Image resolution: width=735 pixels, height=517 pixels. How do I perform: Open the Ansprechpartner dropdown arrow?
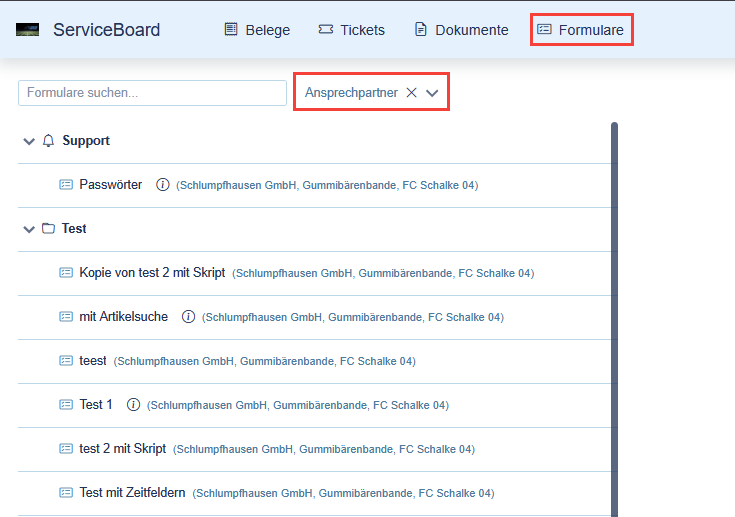432,93
